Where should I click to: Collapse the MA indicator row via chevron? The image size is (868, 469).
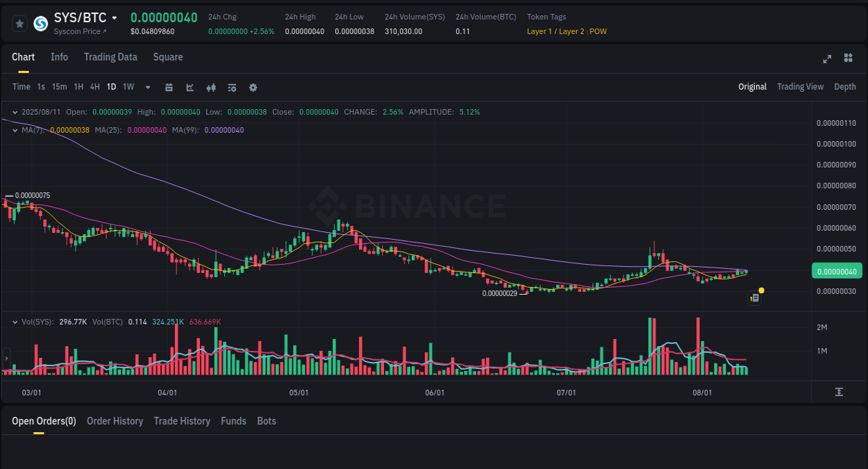[x=15, y=129]
